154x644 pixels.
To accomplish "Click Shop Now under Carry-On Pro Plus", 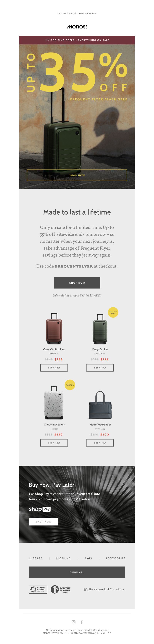I will point(54,368).
